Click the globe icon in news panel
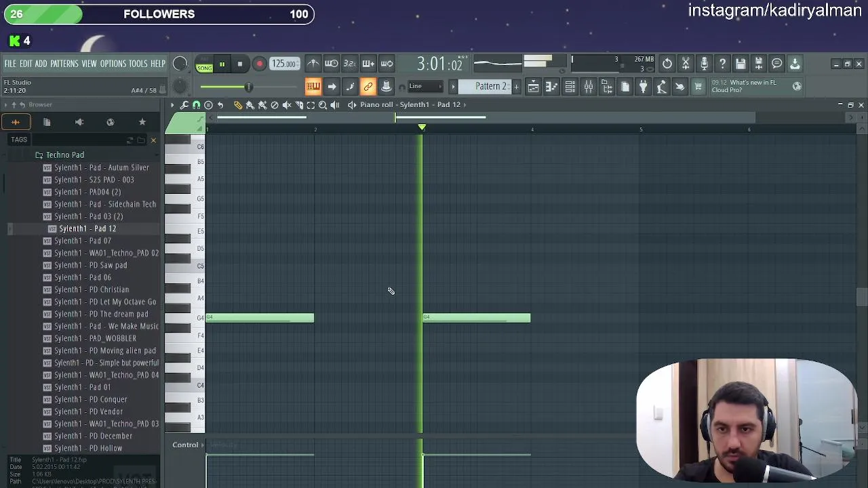Image resolution: width=868 pixels, height=488 pixels. tap(797, 86)
